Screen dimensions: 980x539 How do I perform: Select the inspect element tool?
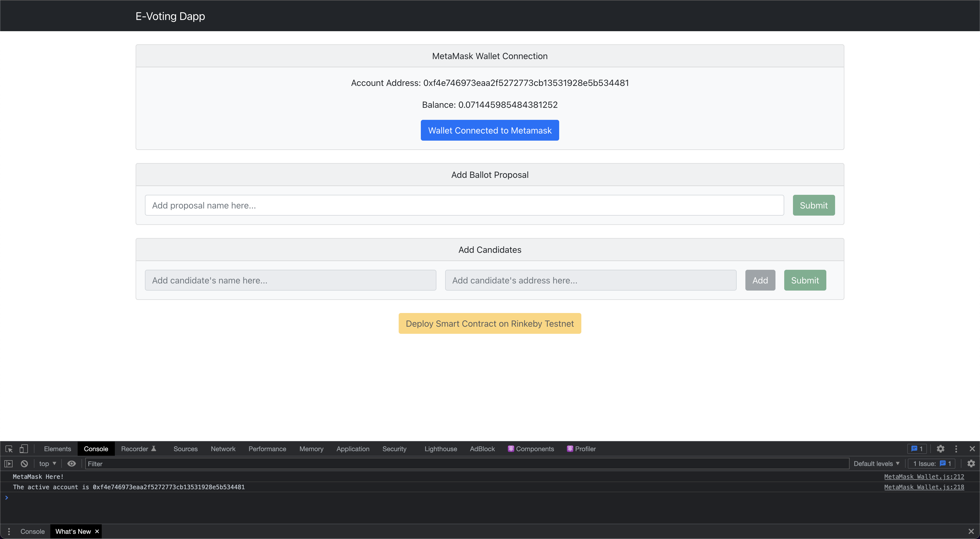point(8,449)
